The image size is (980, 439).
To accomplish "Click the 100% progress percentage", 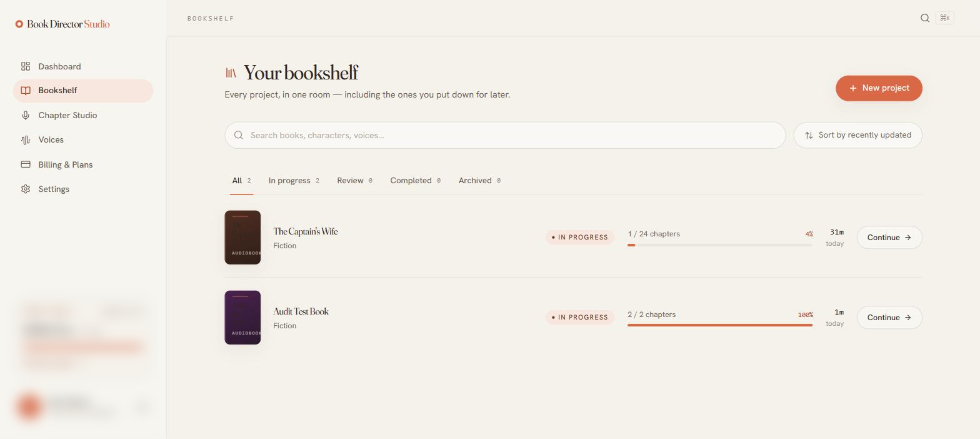I will [806, 315].
